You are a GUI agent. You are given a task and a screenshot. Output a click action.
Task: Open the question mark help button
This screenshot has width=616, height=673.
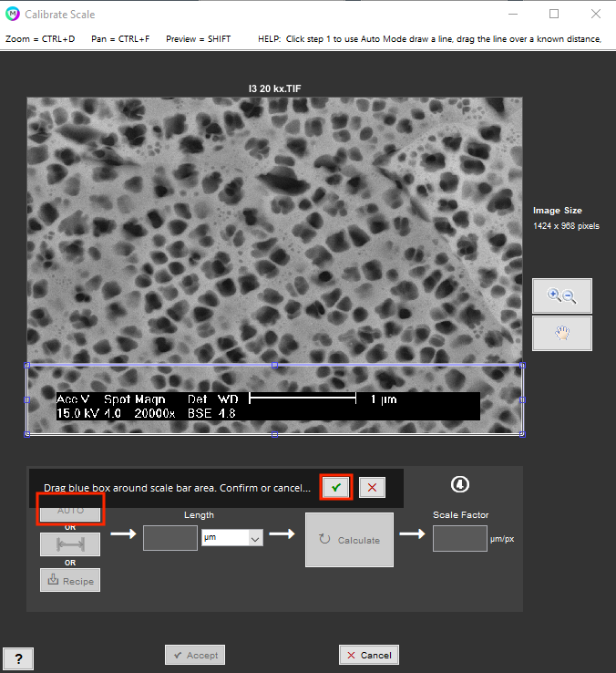pos(18,658)
